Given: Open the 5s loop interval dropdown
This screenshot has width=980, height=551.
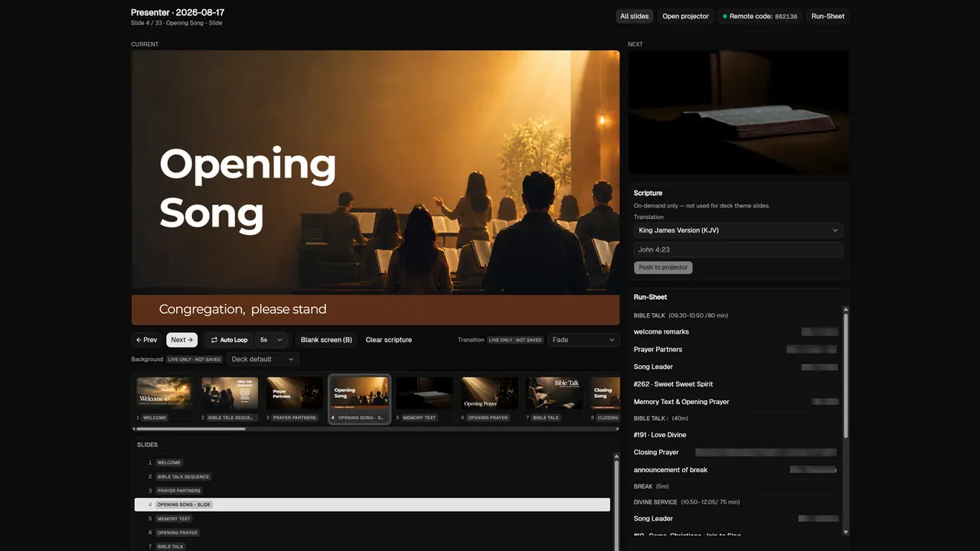Looking at the screenshot, I should (x=272, y=340).
